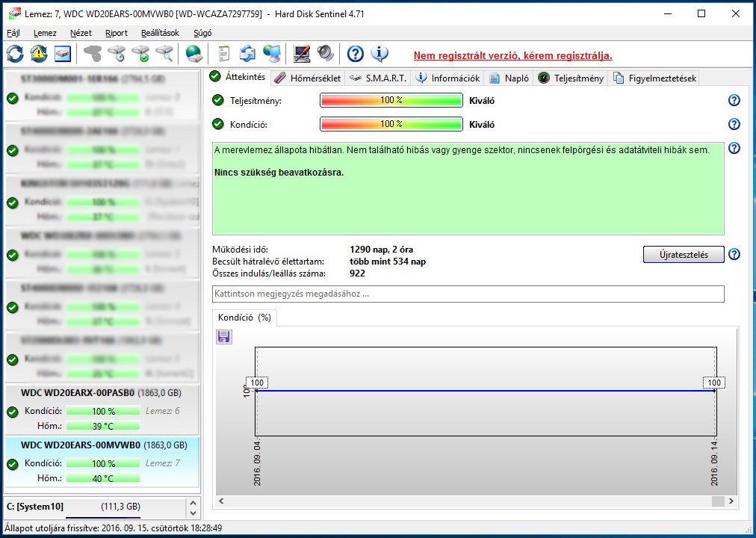Viewport: 756px width, 538px height.
Task: Click the Teljesítmény 100% overview progress bar
Action: [x=391, y=100]
